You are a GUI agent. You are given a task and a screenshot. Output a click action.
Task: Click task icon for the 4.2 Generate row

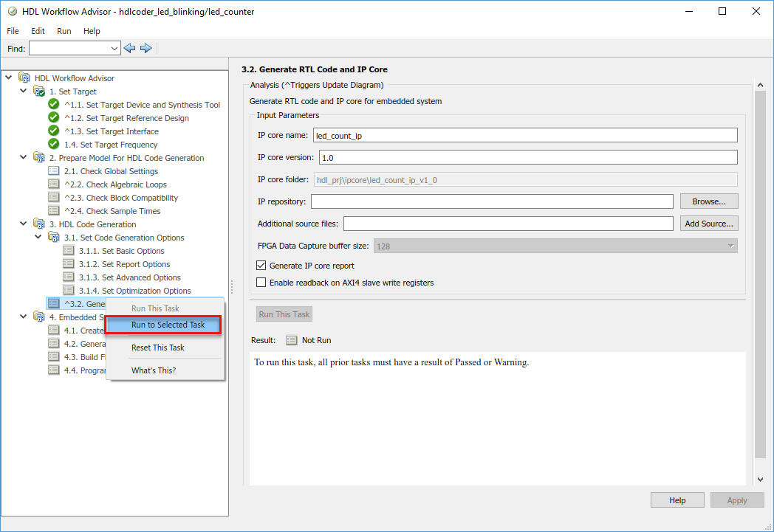(x=54, y=343)
